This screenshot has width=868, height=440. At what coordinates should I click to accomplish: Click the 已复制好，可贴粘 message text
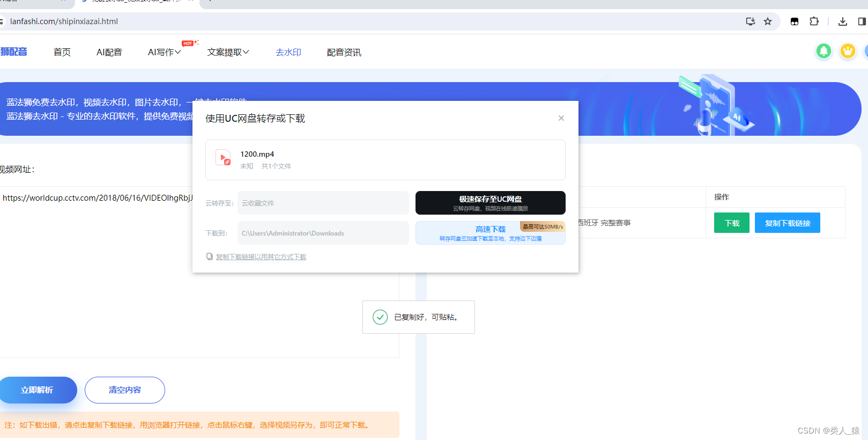pyautogui.click(x=427, y=317)
